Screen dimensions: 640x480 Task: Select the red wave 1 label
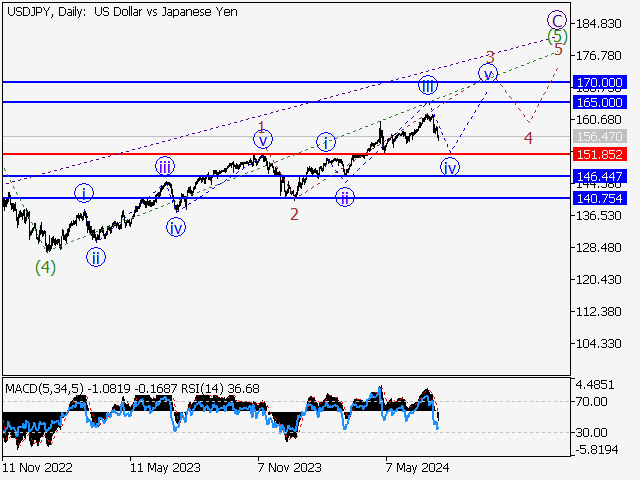click(x=262, y=127)
